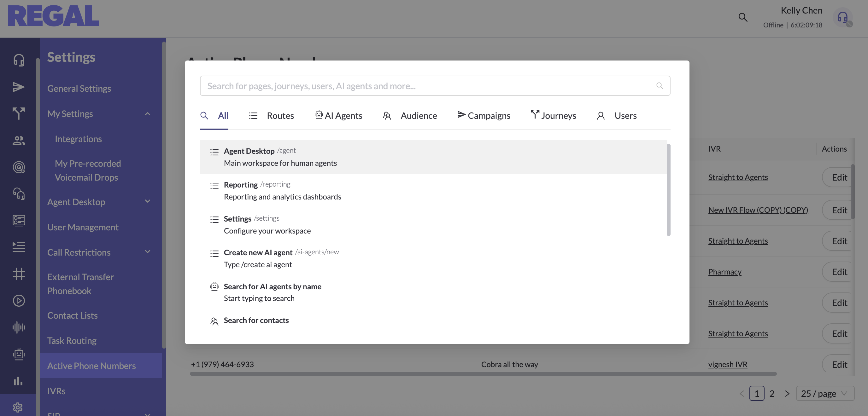Open the 25 / page dropdown
This screenshot has height=416, width=868.
[x=825, y=393]
